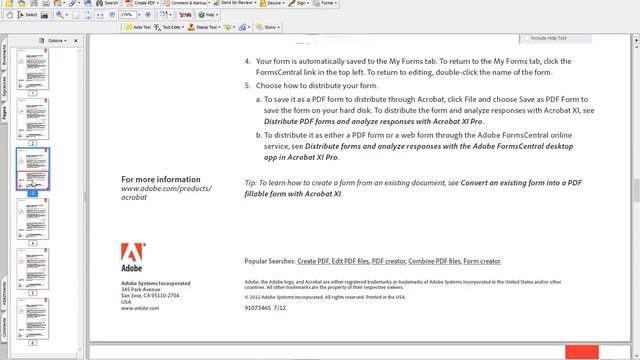Click the '91073465 7/12' document code
This screenshot has width=640, height=360.
click(265, 308)
